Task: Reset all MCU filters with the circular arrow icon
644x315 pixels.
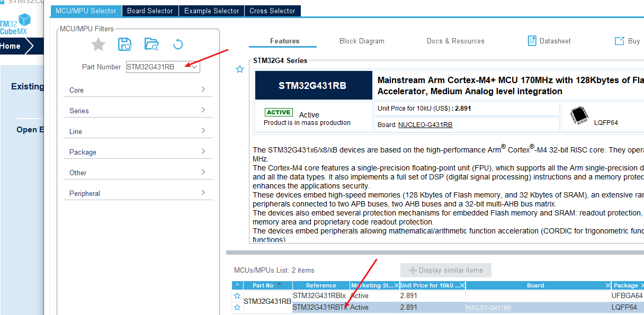Action: pos(178,44)
